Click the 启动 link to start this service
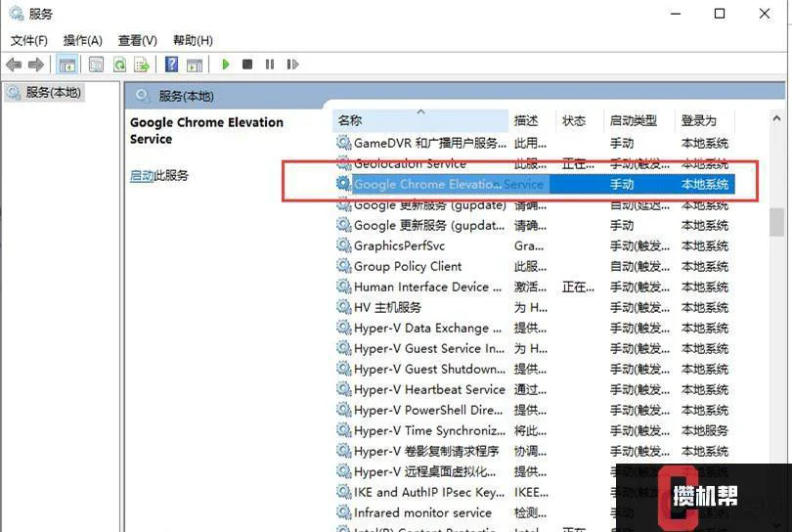792x532 pixels. [142, 175]
